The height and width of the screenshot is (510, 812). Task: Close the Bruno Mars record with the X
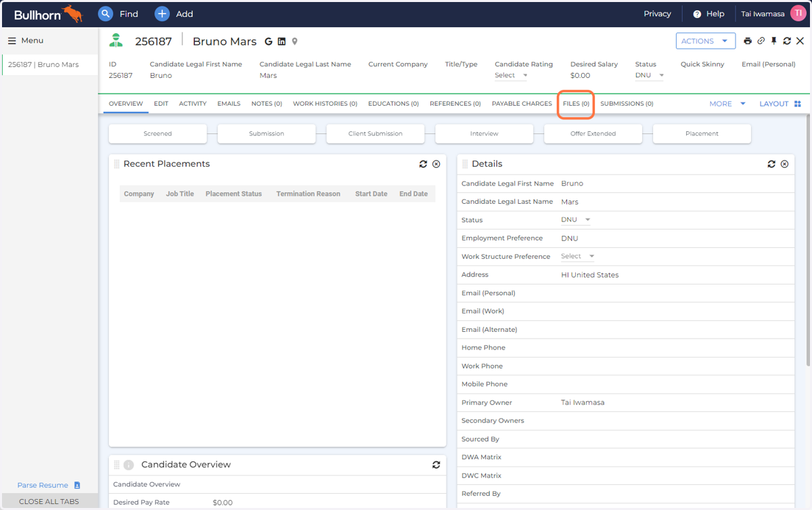click(800, 41)
